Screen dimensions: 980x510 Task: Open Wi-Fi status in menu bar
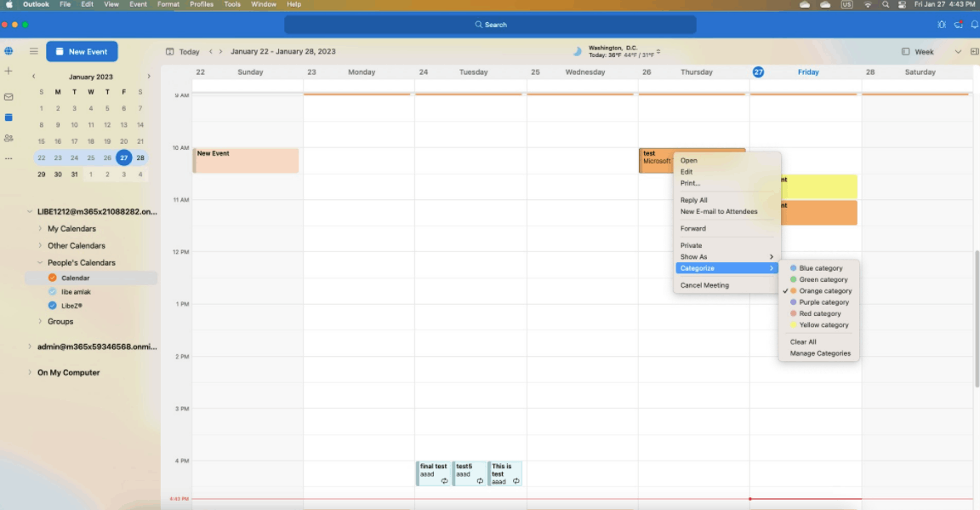click(x=868, y=4)
